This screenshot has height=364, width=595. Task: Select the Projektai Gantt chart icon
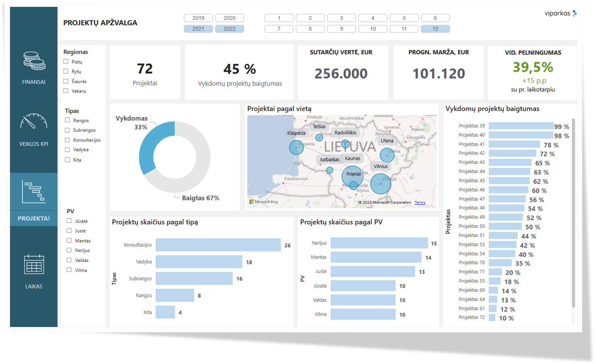click(x=34, y=192)
